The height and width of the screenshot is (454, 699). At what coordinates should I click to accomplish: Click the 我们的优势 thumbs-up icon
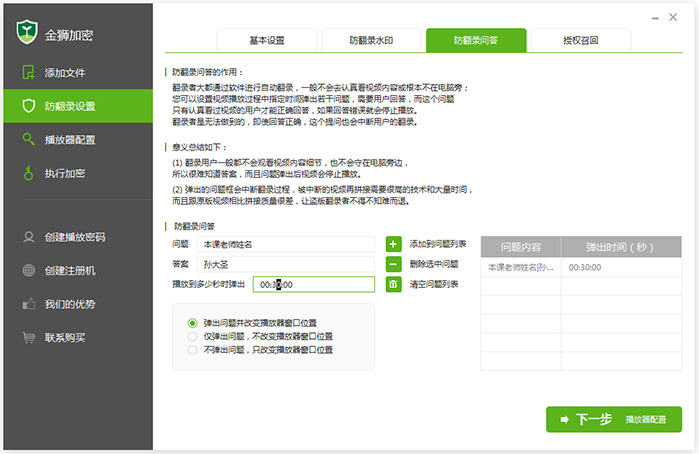[x=29, y=304]
